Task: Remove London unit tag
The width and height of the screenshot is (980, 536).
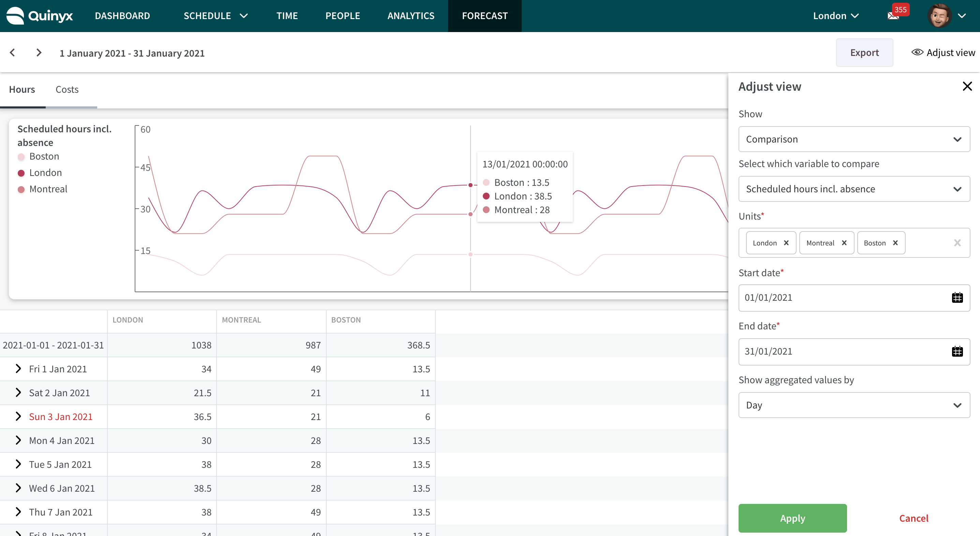Action: [x=786, y=243]
